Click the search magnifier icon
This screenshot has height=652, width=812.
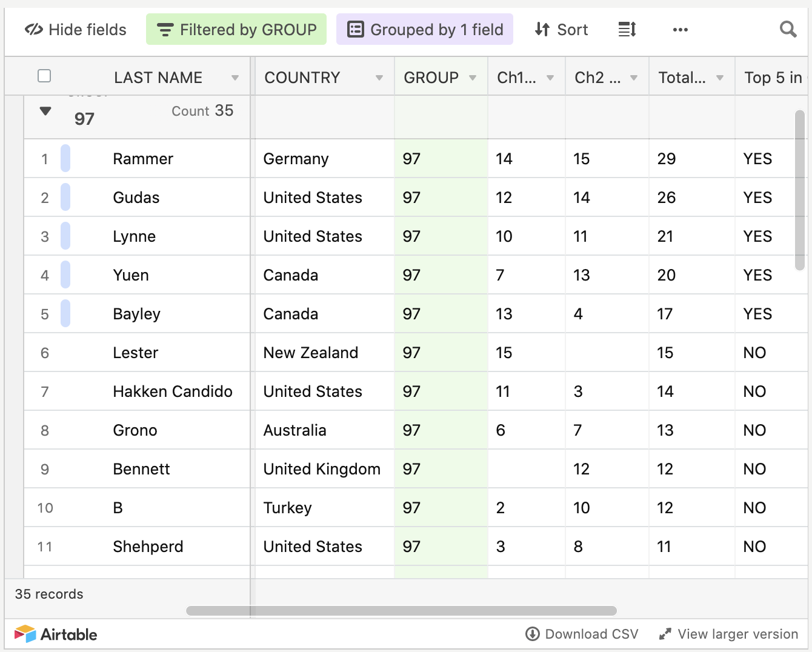pos(788,29)
